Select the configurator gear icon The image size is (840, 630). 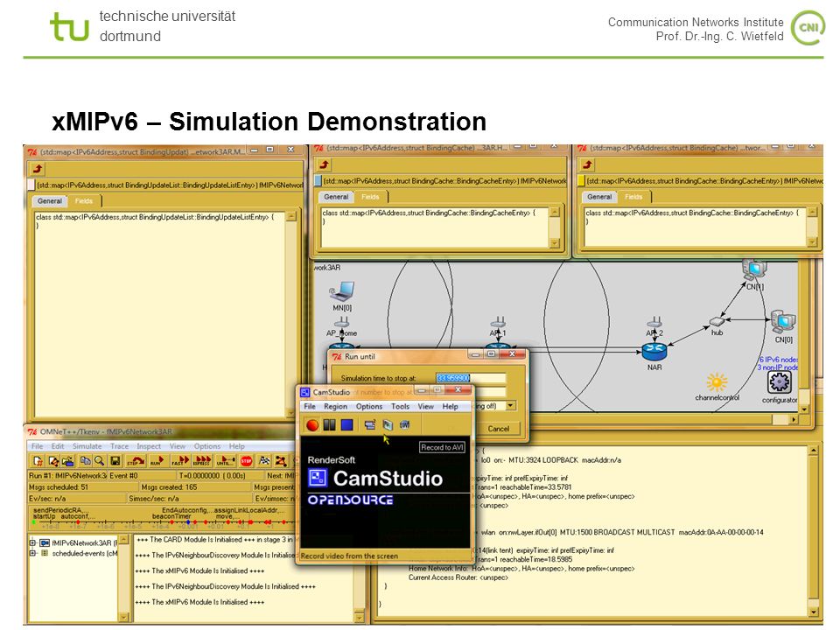[x=780, y=382]
